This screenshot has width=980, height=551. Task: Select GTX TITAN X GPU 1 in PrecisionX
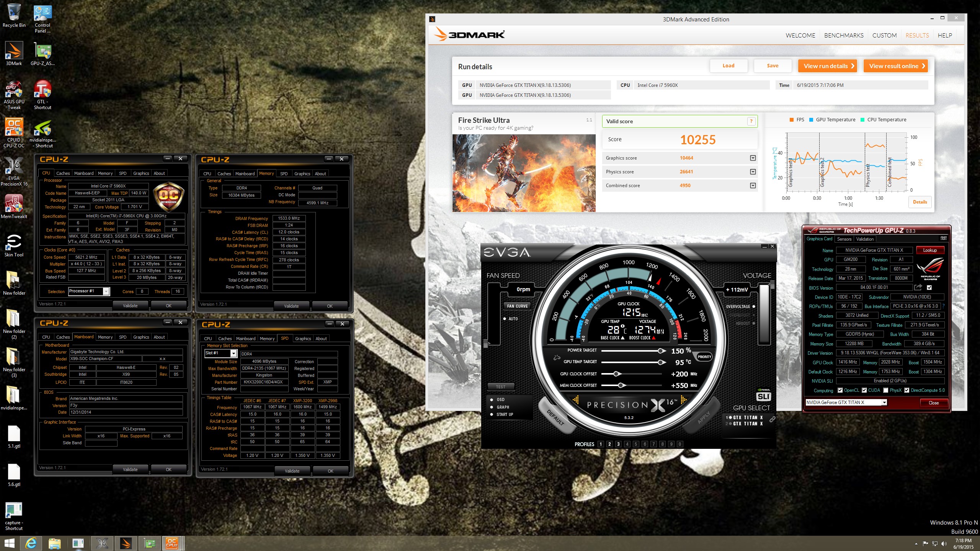click(x=744, y=417)
